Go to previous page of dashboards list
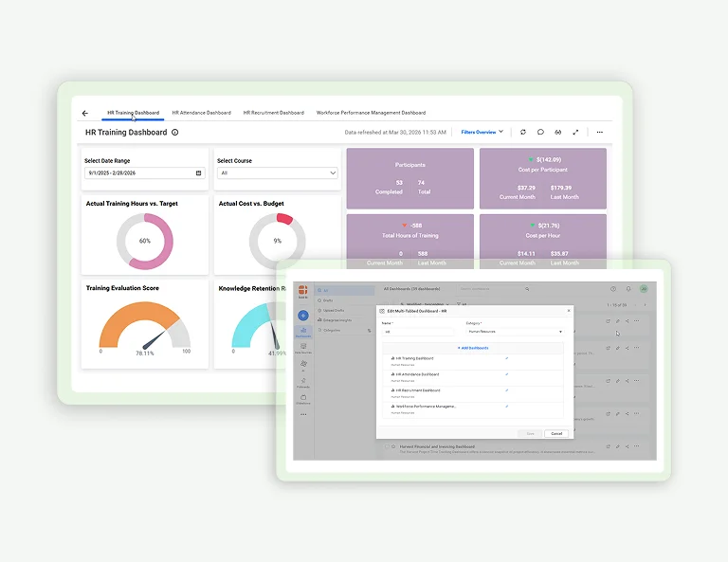 tap(636, 305)
